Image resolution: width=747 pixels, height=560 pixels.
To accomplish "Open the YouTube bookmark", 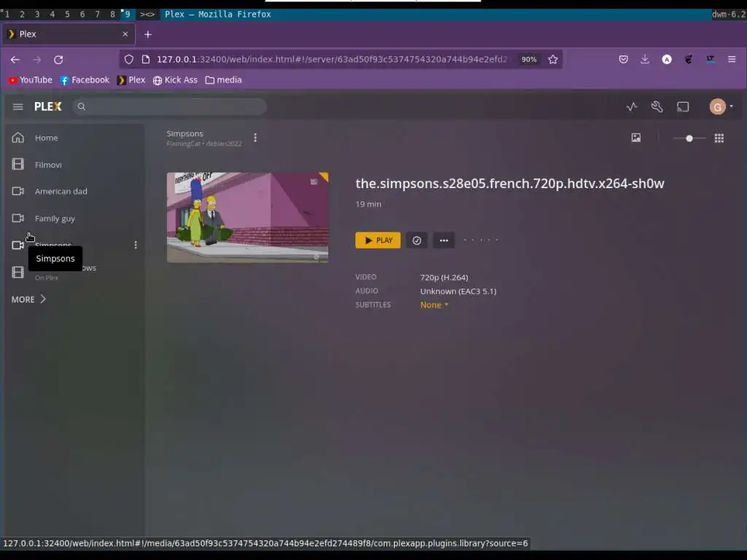I will [x=30, y=80].
